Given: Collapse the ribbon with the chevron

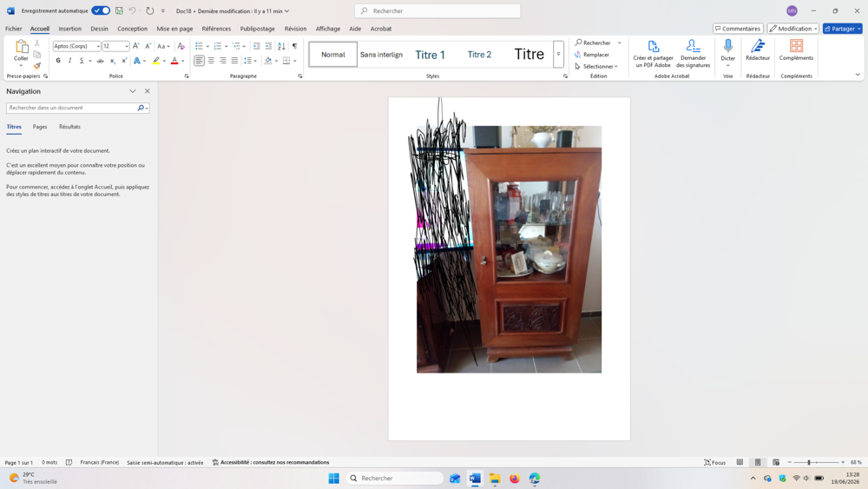Looking at the screenshot, I should pyautogui.click(x=858, y=75).
